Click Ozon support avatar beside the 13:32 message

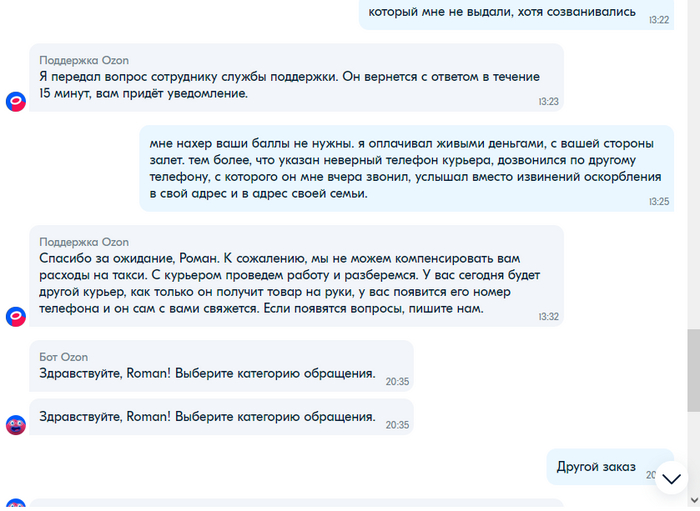16,316
